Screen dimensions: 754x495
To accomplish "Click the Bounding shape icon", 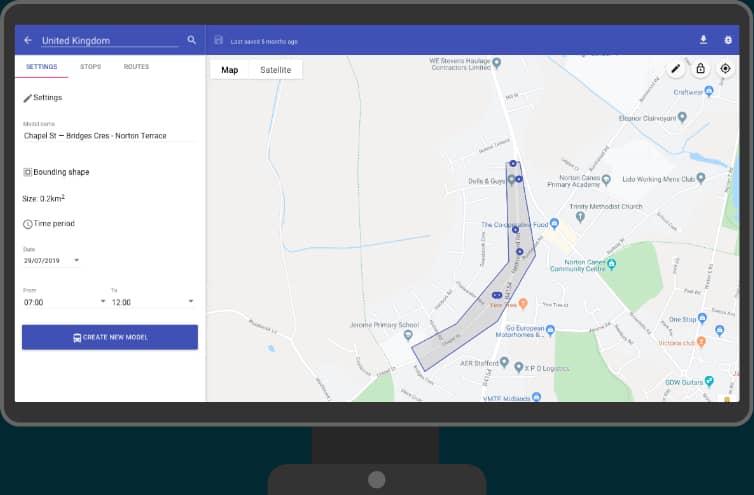I will pos(27,172).
